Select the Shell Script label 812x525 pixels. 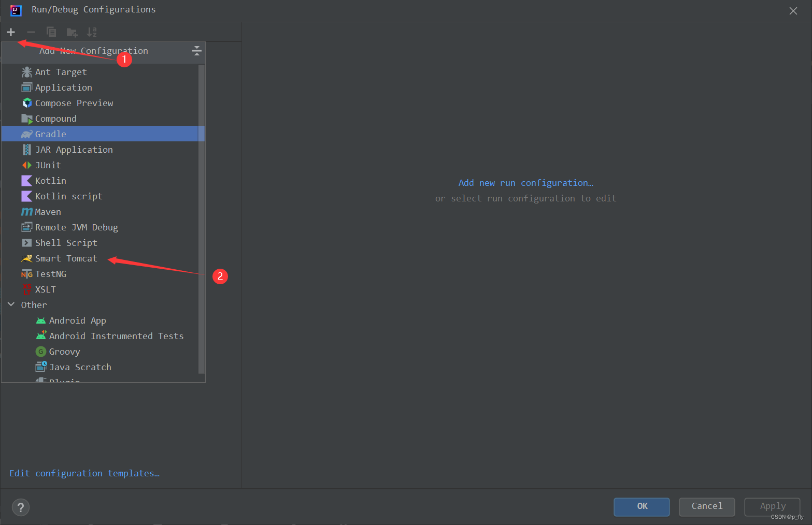coord(66,243)
